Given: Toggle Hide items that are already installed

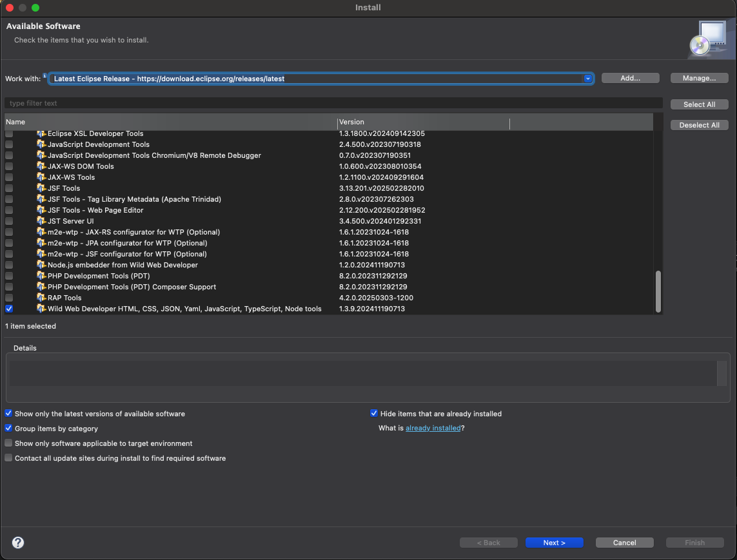Looking at the screenshot, I should (374, 414).
